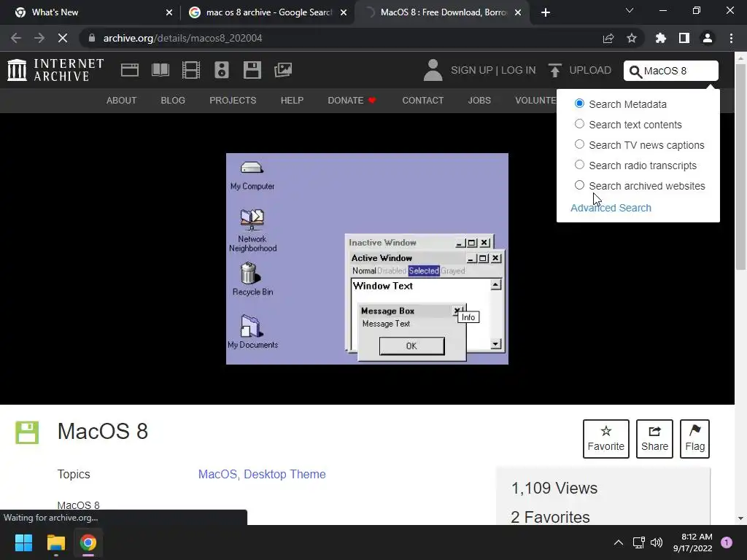Open the clock and date panel
The height and width of the screenshot is (560, 747).
[x=693, y=542]
